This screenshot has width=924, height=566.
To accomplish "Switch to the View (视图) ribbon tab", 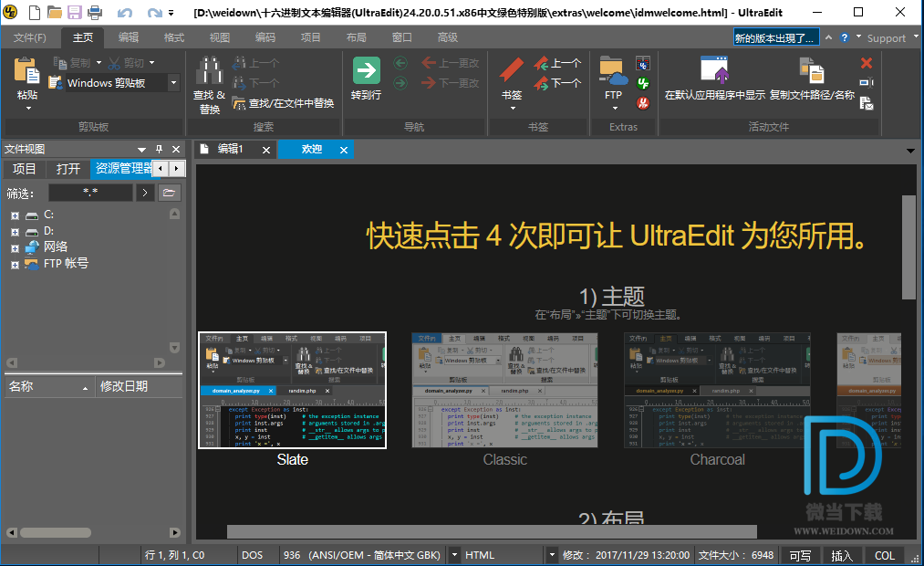I will click(220, 37).
